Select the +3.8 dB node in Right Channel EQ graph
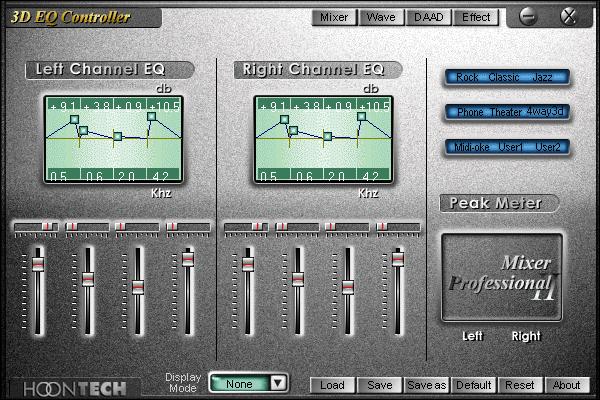 point(293,131)
